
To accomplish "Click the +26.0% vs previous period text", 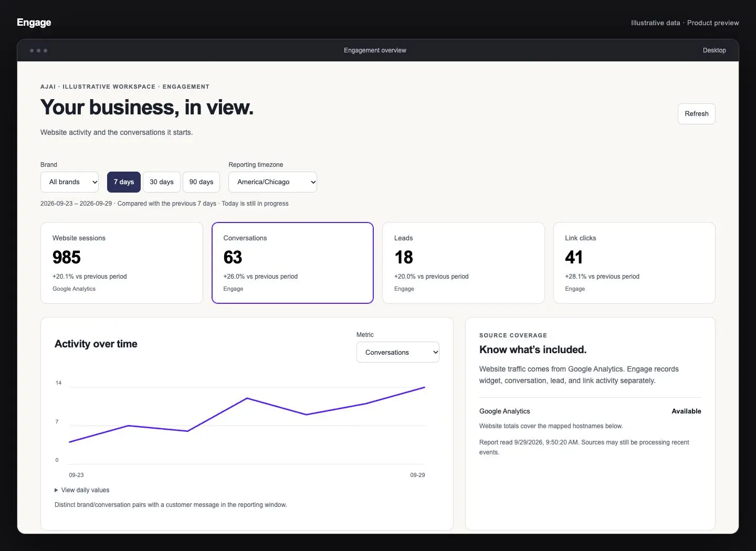I will 260,277.
